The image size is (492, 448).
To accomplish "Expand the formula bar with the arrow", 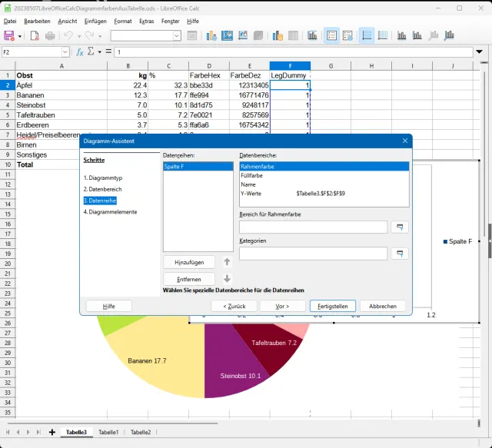I will pos(479,52).
